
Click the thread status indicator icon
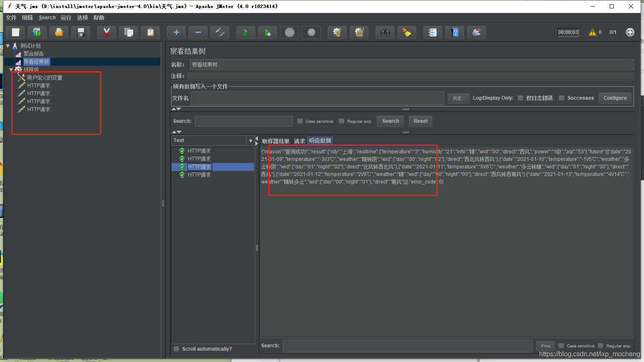tap(630, 32)
